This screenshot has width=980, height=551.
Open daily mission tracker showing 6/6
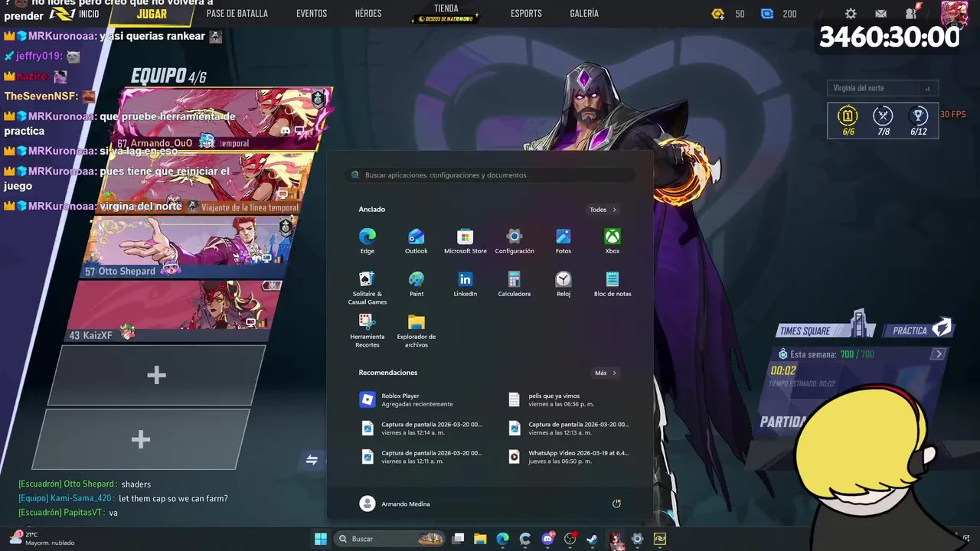click(x=848, y=121)
